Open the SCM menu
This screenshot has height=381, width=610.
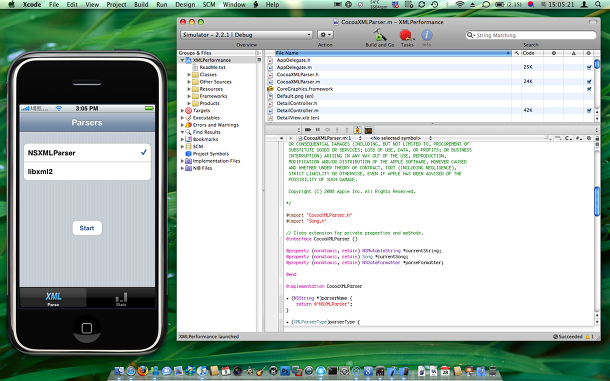click(209, 5)
